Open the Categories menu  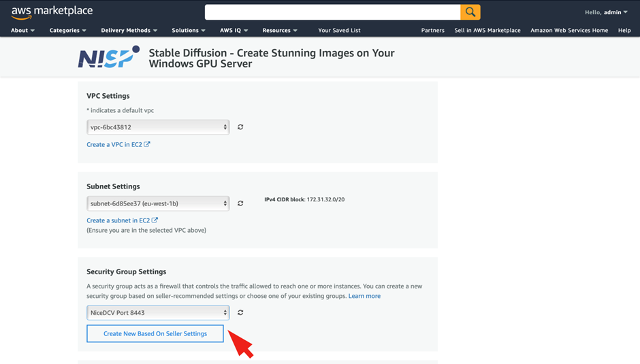(68, 30)
